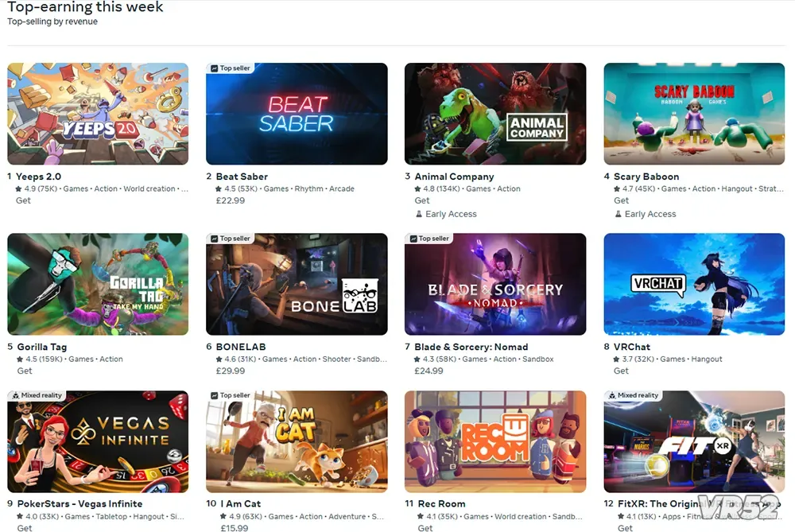Viewport: 795px width, 532px height.
Task: Click the Top seller badge on Beat Saber
Action: tap(231, 68)
